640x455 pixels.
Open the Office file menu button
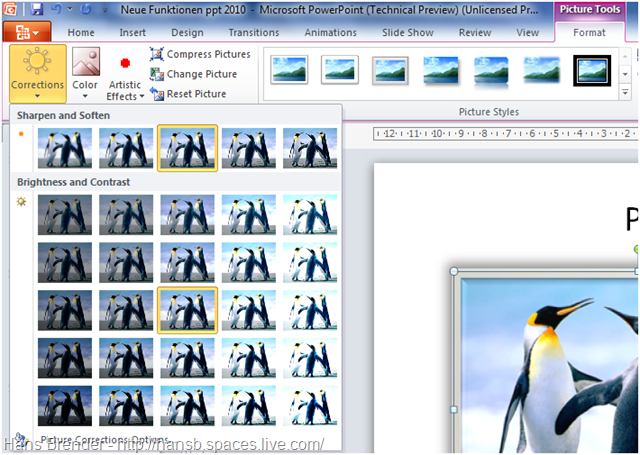click(28, 32)
